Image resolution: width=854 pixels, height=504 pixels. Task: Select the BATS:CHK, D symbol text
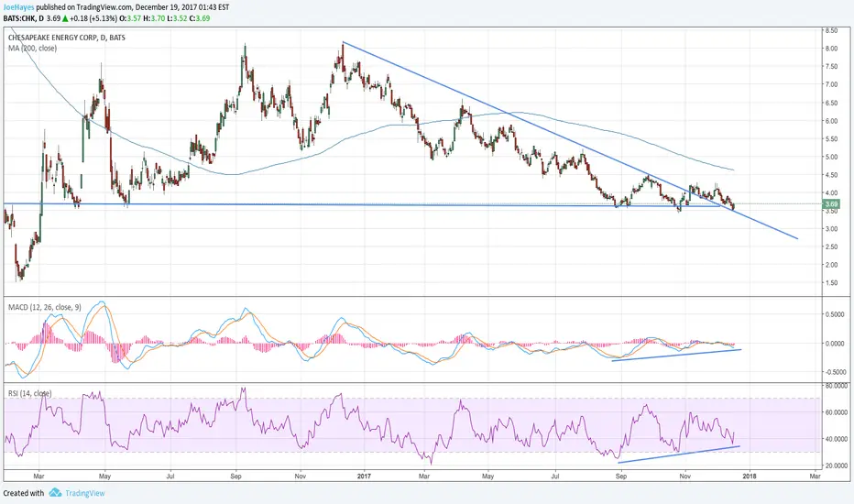(23, 18)
